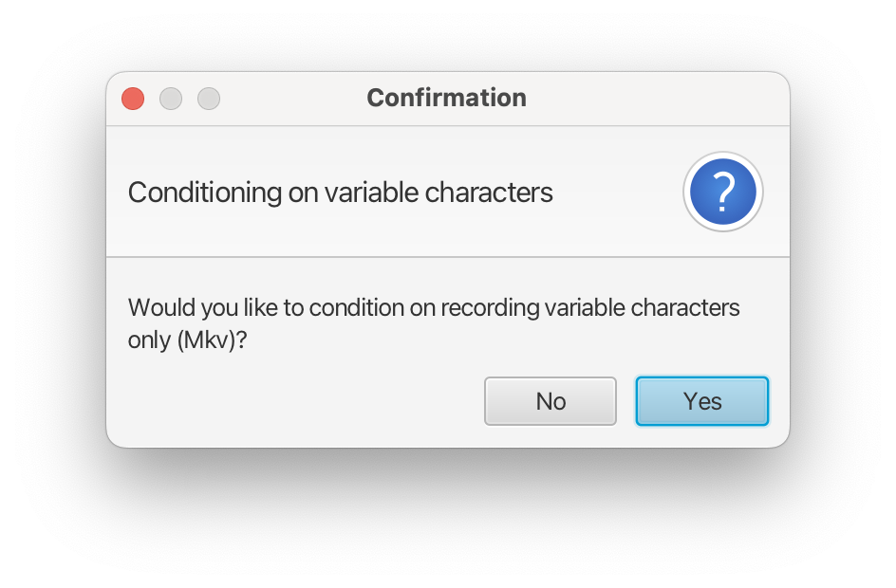The image size is (896, 588).
Task: Dismiss the dialog using the red circle
Action: (133, 99)
